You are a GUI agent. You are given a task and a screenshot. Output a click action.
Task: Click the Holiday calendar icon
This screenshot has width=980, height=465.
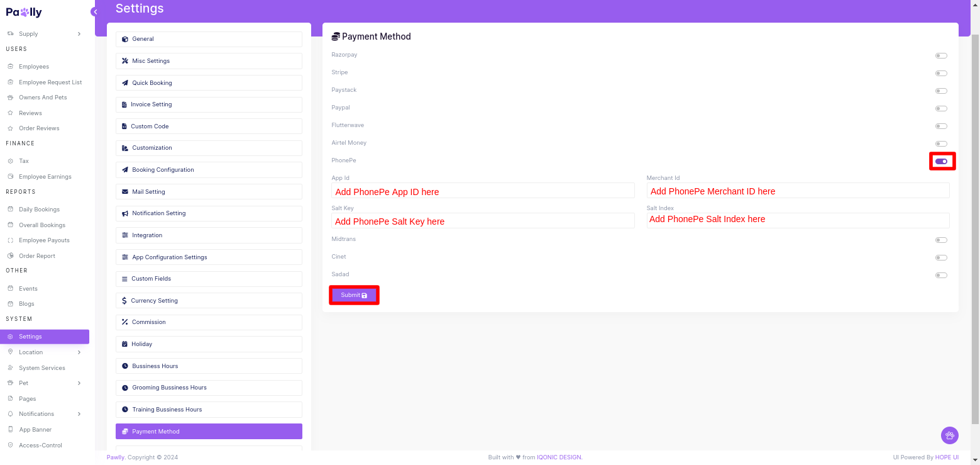pyautogui.click(x=125, y=344)
